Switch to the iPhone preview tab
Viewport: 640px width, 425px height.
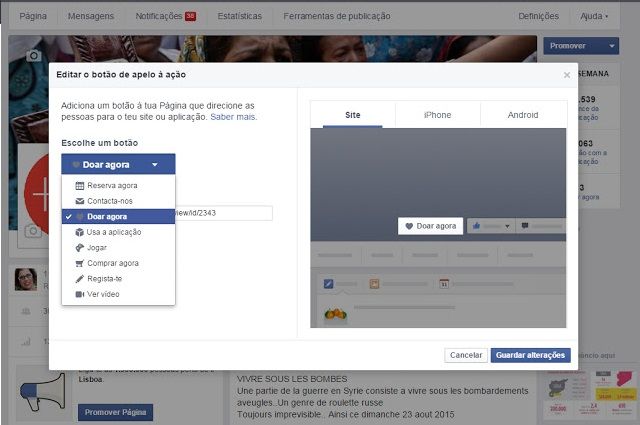tap(438, 115)
